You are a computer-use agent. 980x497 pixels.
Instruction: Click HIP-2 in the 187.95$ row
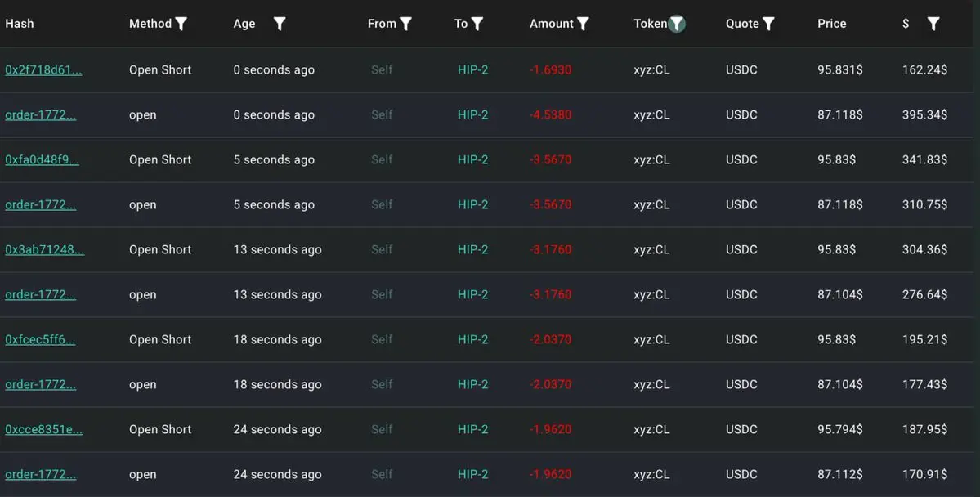(x=472, y=430)
